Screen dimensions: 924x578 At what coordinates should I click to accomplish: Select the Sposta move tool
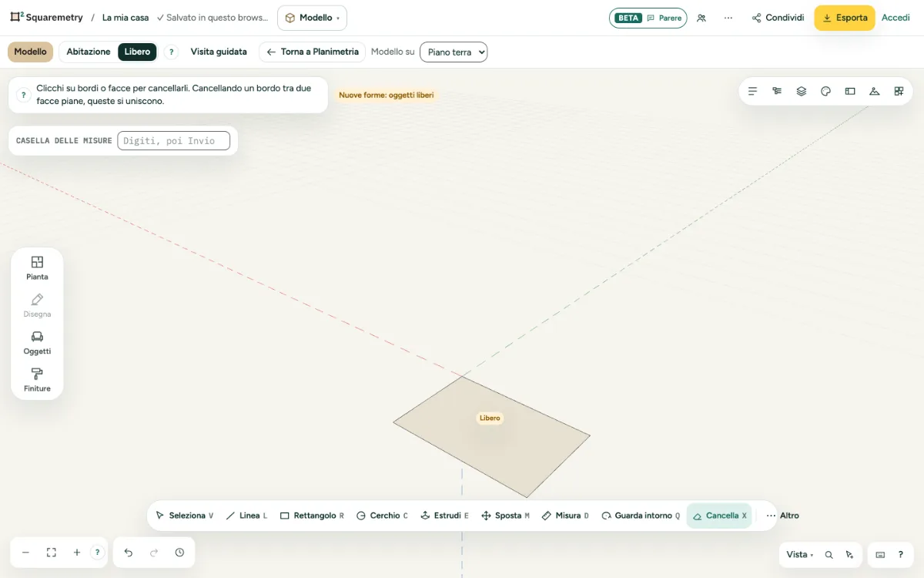(x=505, y=516)
